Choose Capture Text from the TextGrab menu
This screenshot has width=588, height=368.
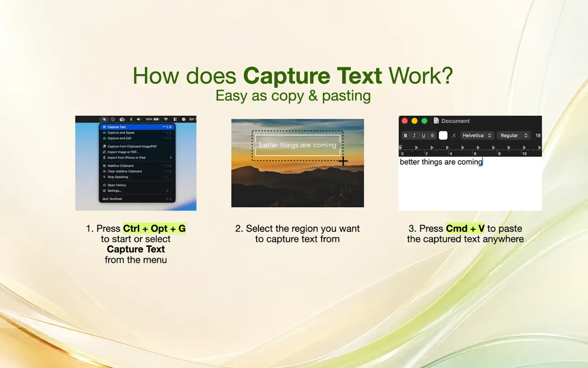click(137, 127)
